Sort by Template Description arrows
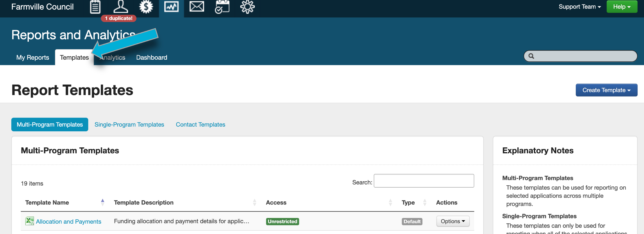644x234 pixels. pos(254,202)
